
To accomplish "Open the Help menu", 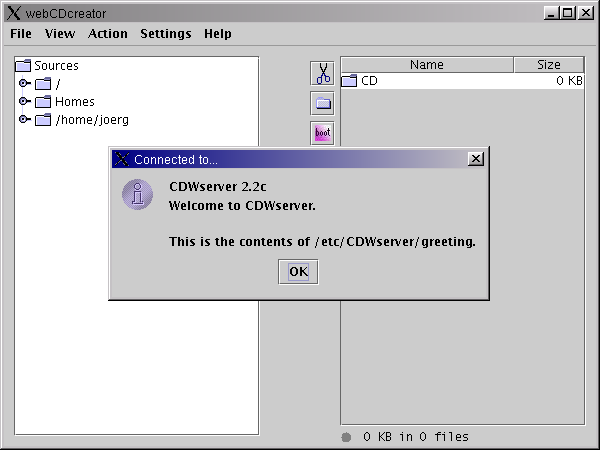I will point(217,34).
